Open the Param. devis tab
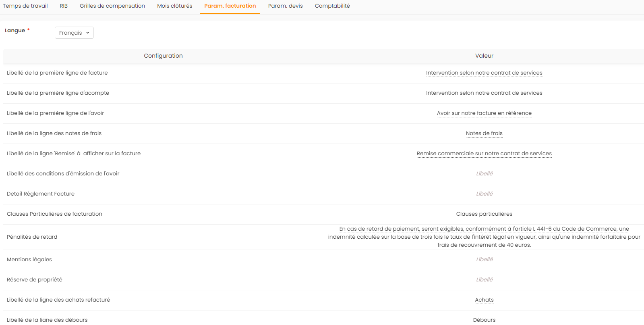The height and width of the screenshot is (325, 644). [x=285, y=6]
